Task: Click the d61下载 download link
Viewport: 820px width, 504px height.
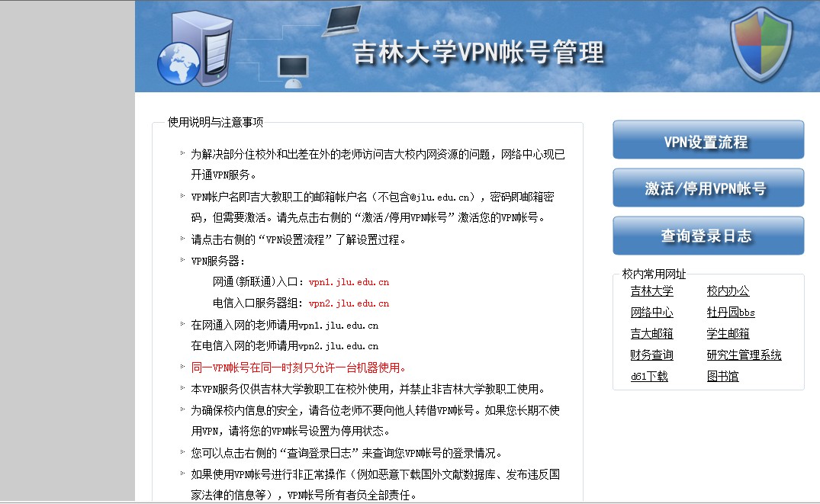Action: tap(649, 377)
